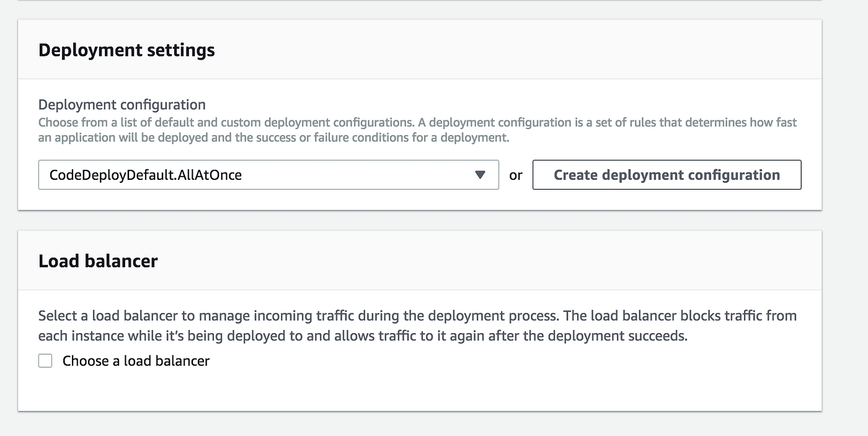Click the 'or' text beside the dropdown
This screenshot has width=868, height=436.
515,176
